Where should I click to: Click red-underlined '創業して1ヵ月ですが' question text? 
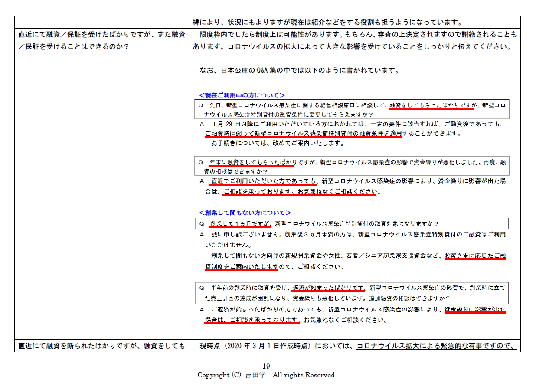point(240,224)
